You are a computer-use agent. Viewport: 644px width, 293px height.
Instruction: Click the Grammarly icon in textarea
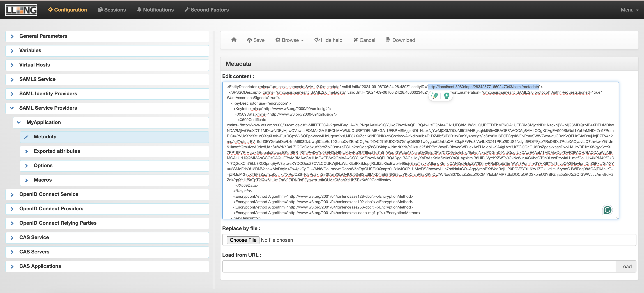(607, 210)
